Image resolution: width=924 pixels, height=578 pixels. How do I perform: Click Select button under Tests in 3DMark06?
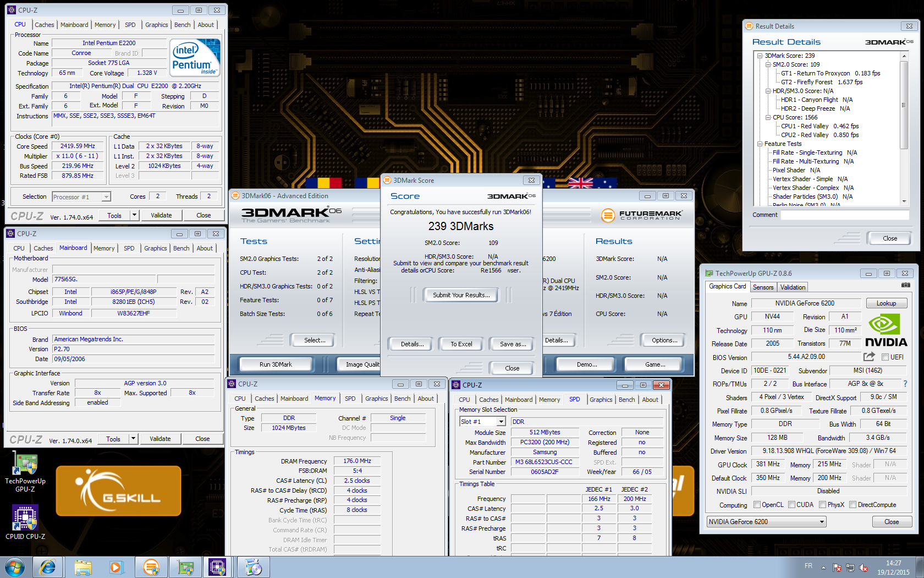point(315,340)
